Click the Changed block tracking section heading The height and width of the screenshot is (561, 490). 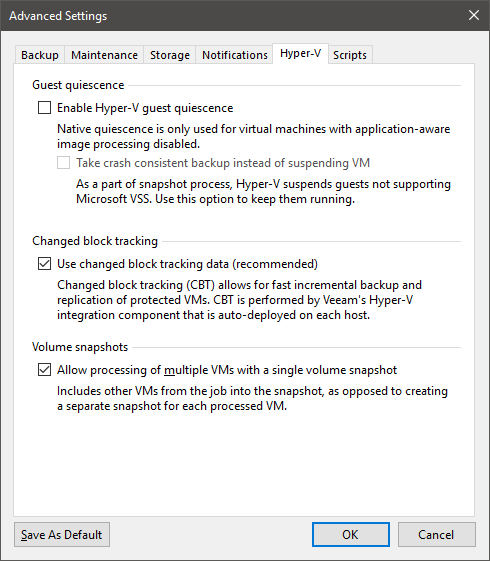95,241
